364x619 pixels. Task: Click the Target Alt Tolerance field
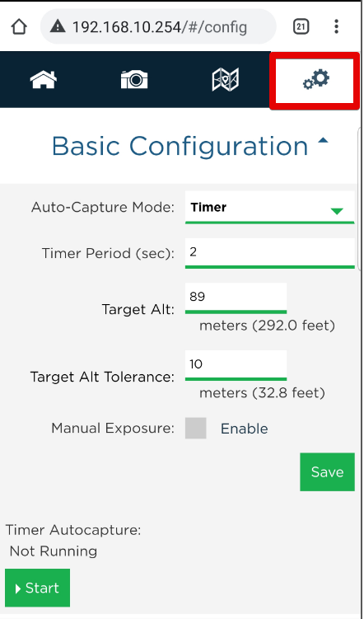(236, 365)
